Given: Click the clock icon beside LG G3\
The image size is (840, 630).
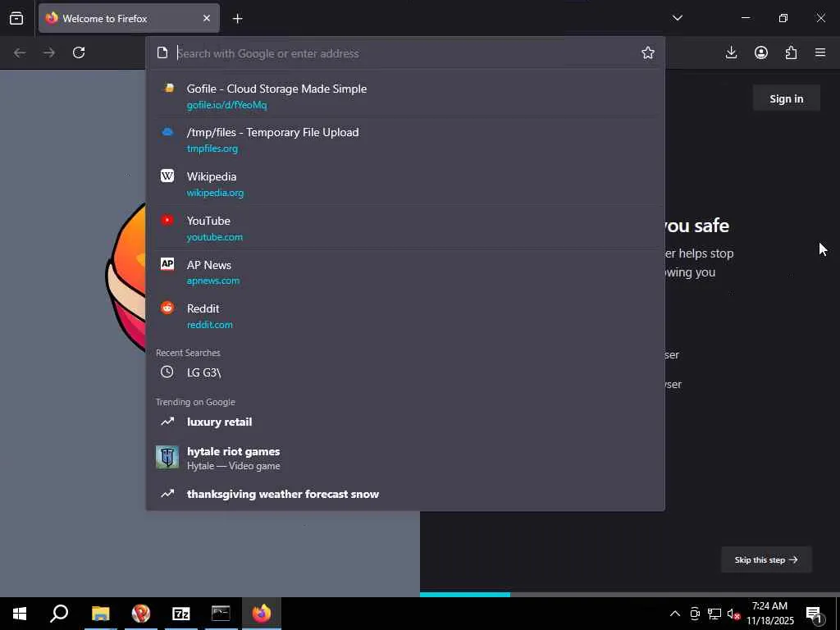Looking at the screenshot, I should (x=167, y=372).
